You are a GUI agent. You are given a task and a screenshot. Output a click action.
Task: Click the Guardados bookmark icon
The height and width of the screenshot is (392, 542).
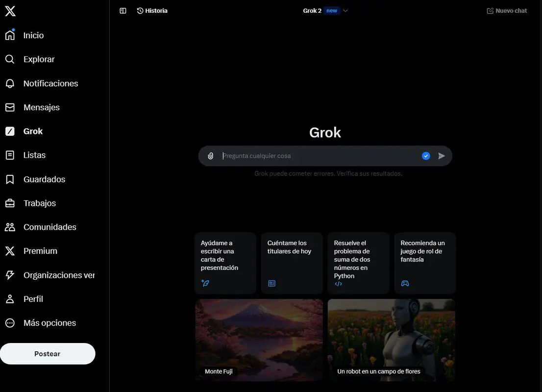(10, 179)
